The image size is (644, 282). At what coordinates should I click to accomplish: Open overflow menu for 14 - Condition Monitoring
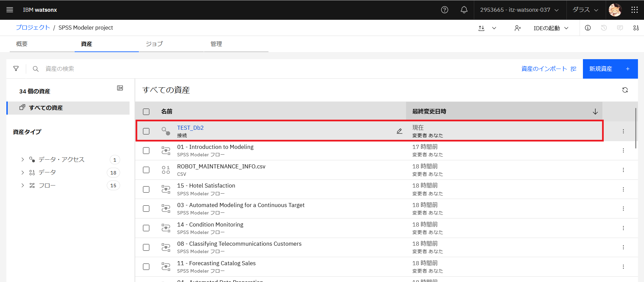point(624,228)
